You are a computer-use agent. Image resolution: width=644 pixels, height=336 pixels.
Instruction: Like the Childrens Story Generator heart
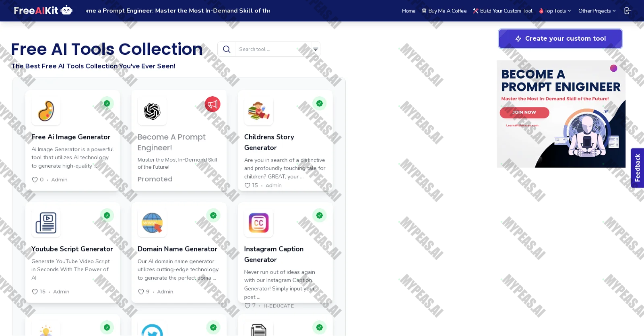pos(248,185)
